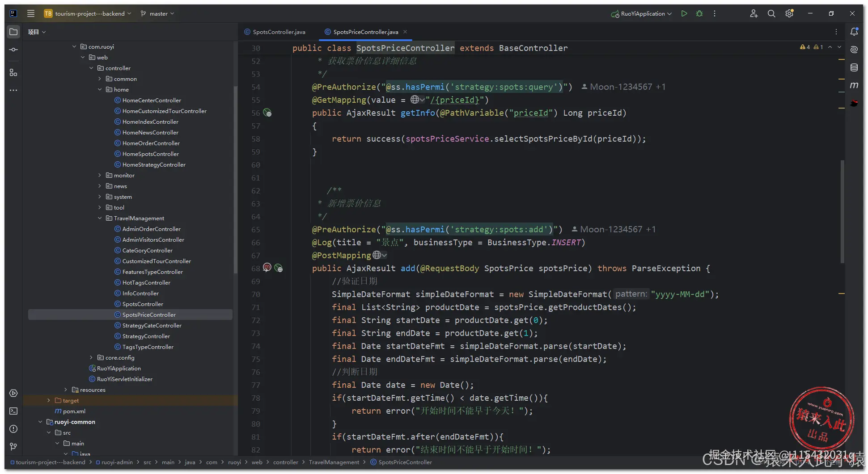This screenshot has height=474, width=868.
Task: Open more run actions menu
Action: [715, 13]
